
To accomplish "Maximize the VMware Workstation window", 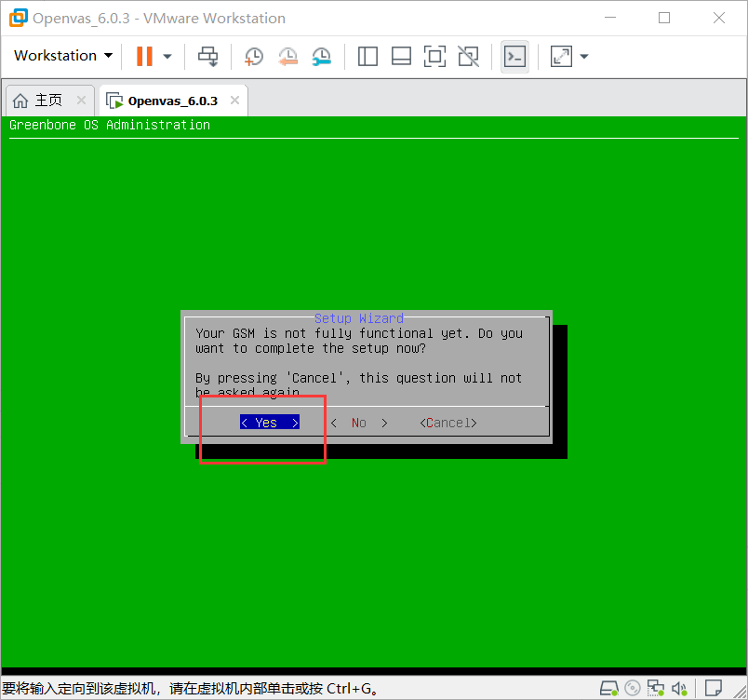I will (664, 18).
